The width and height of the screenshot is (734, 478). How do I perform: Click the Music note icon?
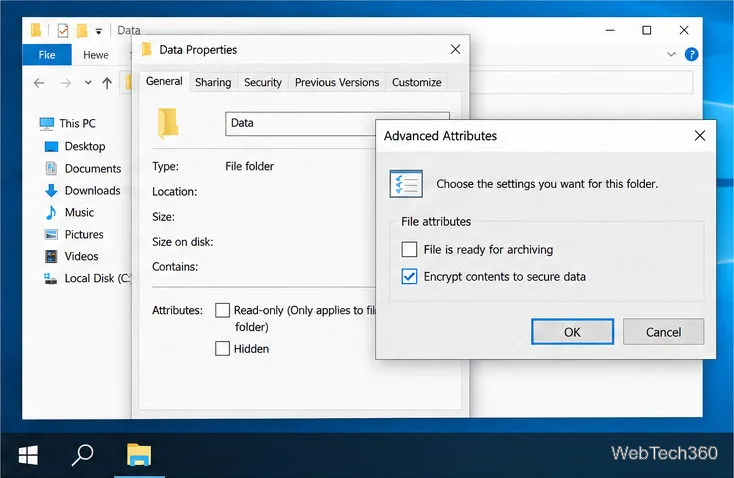[x=51, y=212]
